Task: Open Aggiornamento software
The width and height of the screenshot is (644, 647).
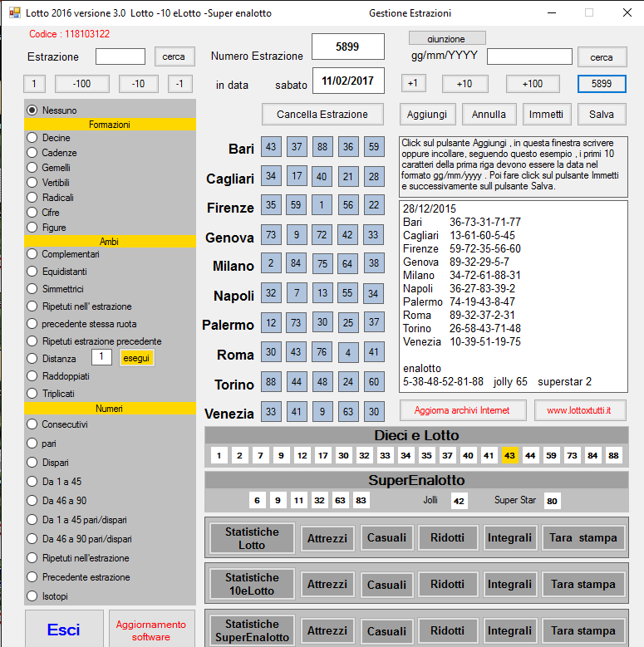Action: click(x=151, y=630)
